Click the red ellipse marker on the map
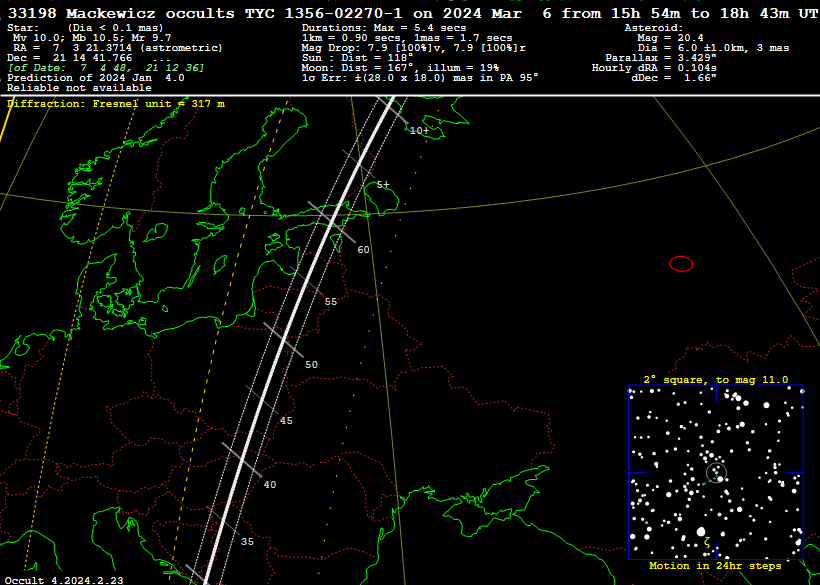This screenshot has height=585, width=820. point(681,264)
